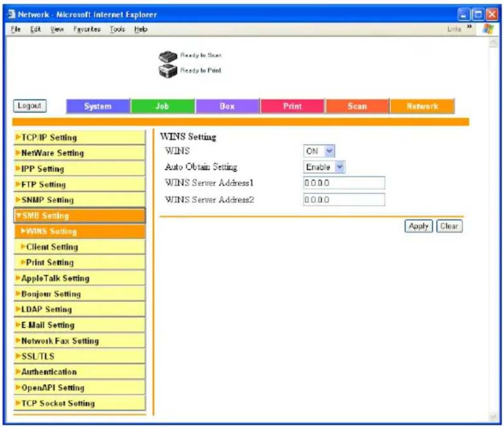Open the File menu
The image size is (504, 427).
point(15,29)
